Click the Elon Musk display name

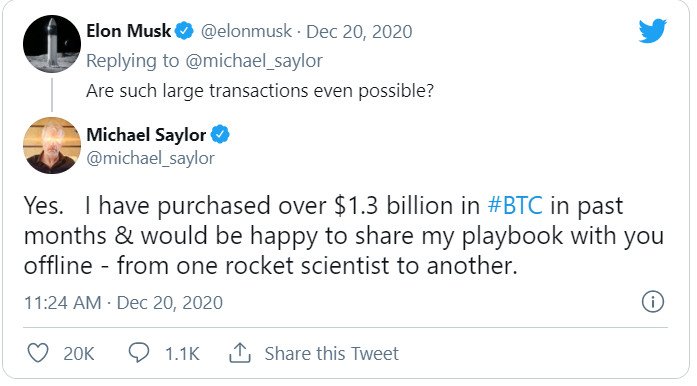(128, 31)
